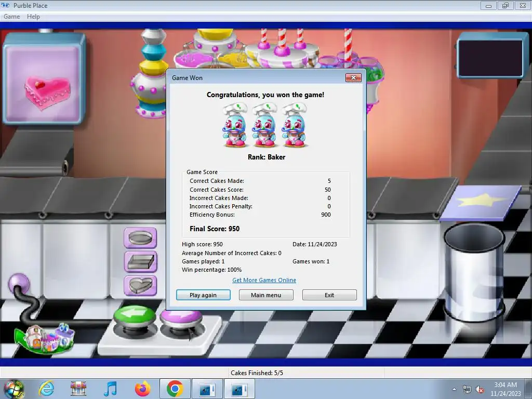Click the 'Efficiency Bonus:' row
The width and height of the screenshot is (532, 399).
click(260, 215)
